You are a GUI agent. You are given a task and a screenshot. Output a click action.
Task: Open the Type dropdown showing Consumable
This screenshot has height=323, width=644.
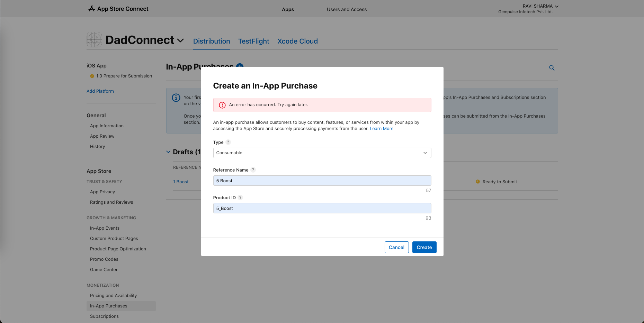(322, 153)
